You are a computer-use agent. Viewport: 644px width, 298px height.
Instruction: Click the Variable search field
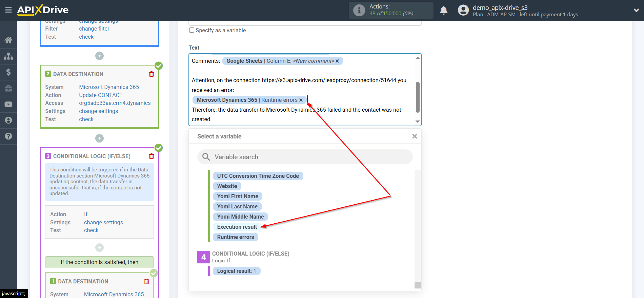(305, 157)
